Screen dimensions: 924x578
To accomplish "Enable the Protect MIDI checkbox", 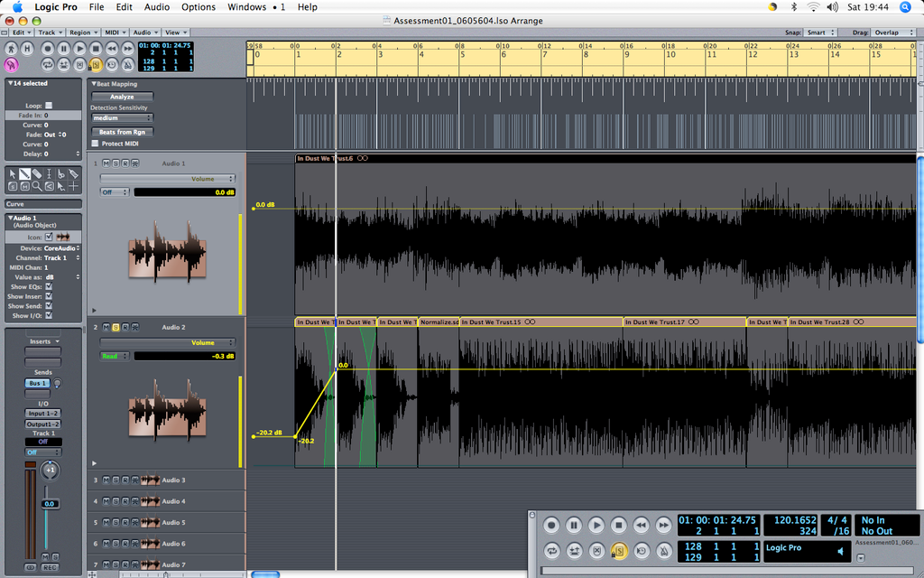I will coord(96,144).
